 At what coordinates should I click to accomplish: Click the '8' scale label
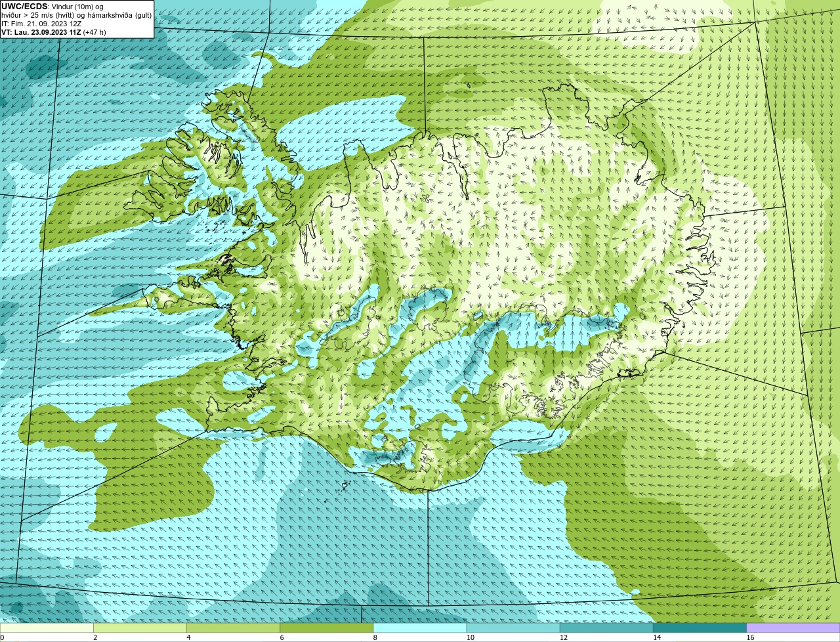coord(375,637)
